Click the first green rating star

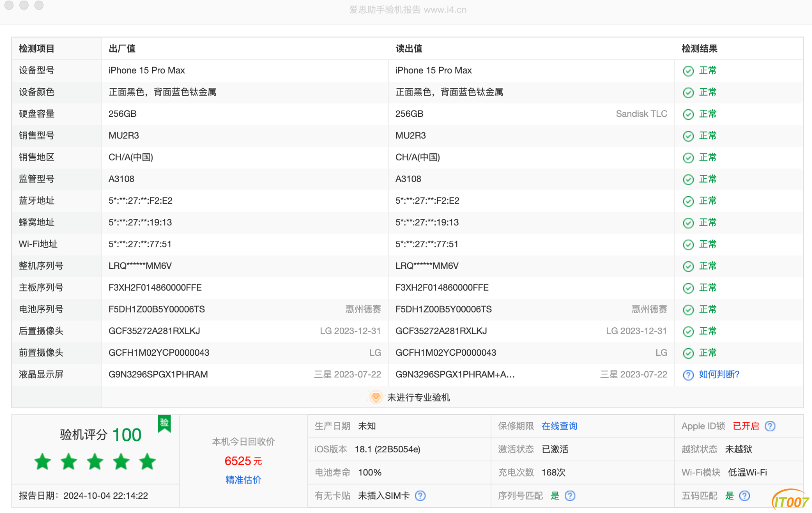click(x=43, y=461)
